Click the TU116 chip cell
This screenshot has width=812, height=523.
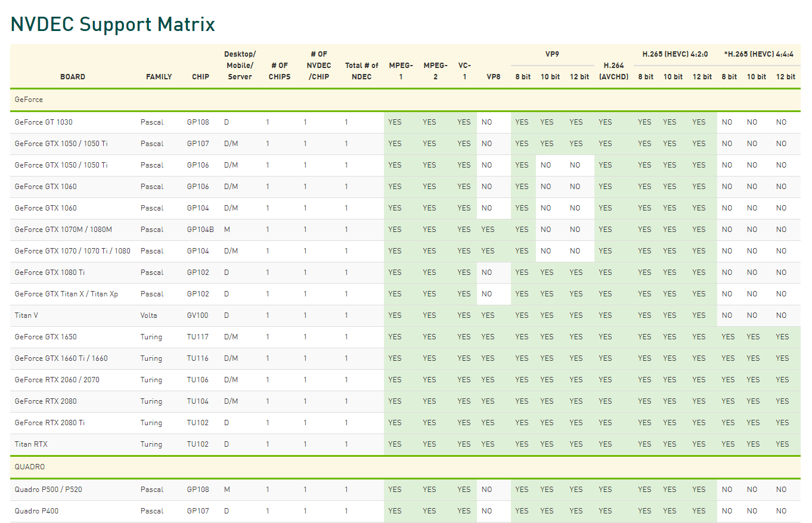coord(198,358)
